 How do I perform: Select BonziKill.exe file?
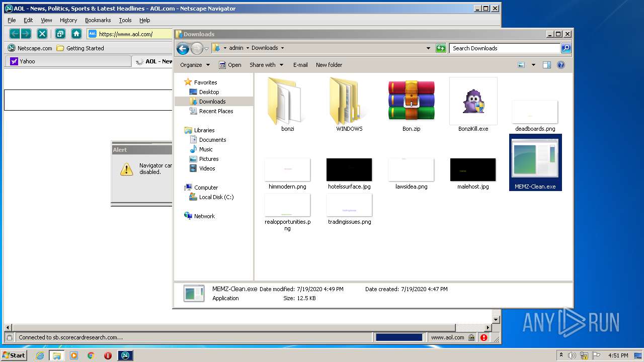[x=473, y=105]
